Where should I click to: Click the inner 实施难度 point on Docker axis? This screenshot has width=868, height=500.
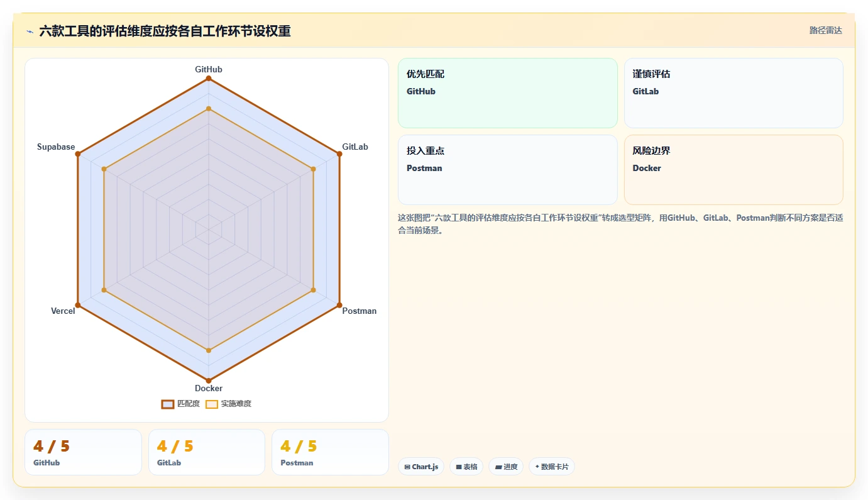pos(209,350)
